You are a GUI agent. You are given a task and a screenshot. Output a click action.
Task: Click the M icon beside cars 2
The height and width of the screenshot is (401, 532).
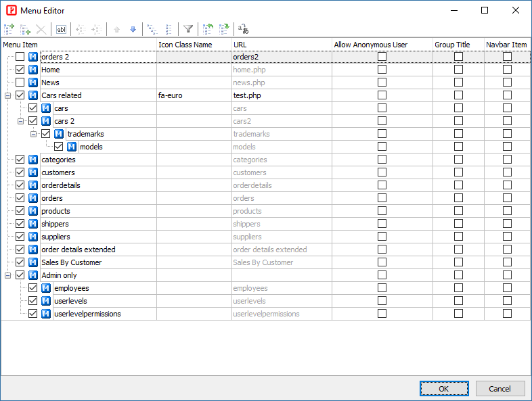[46, 121]
